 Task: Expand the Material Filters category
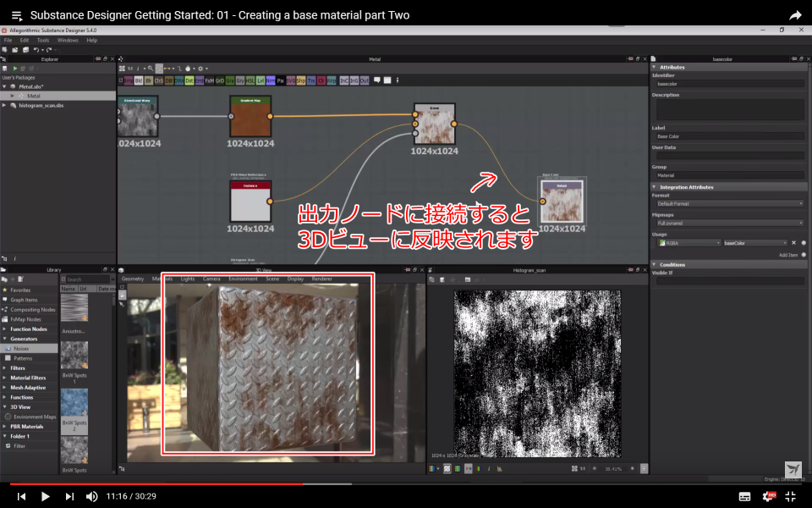[x=5, y=378]
